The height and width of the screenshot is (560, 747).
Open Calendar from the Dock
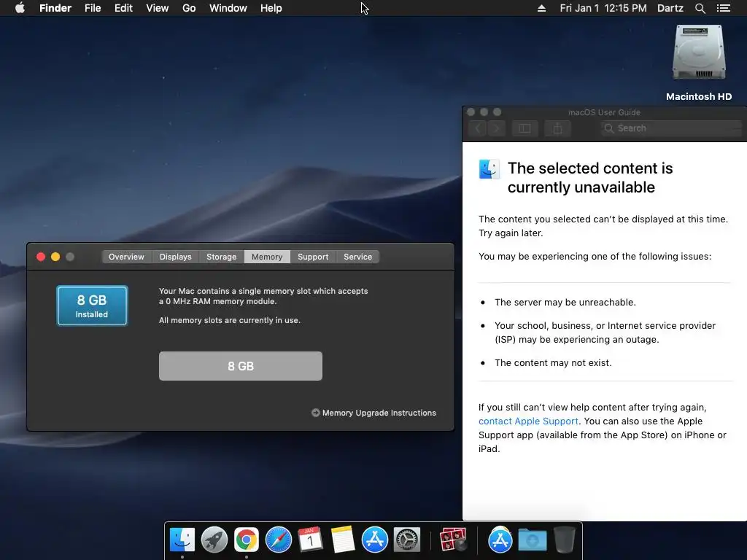311,540
